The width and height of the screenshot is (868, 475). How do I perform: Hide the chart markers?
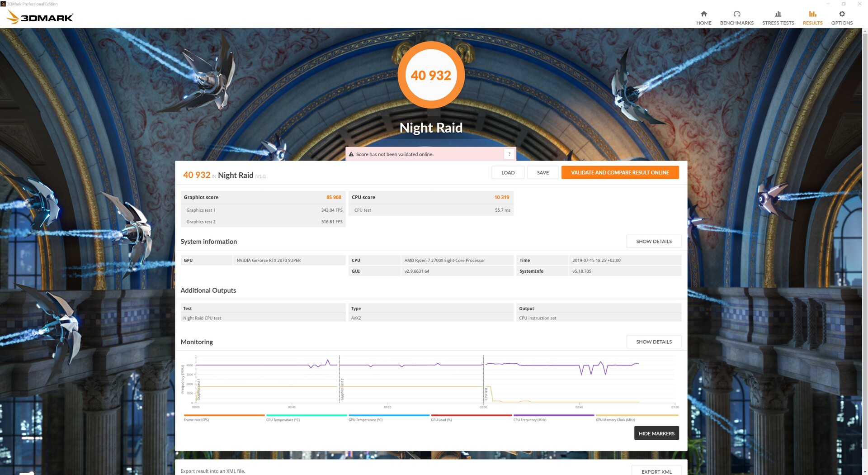(656, 433)
